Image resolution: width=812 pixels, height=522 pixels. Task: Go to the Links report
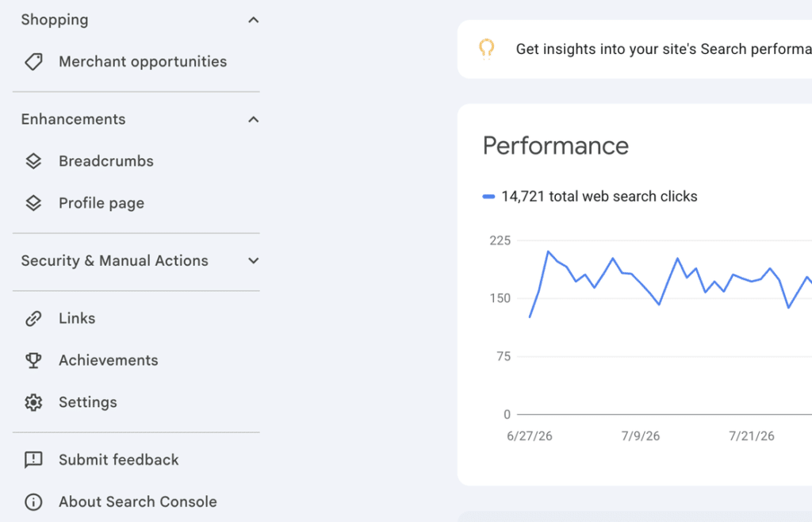coord(136,318)
